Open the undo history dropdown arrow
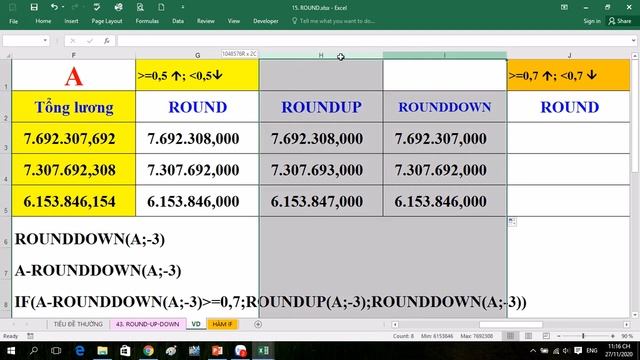Screen dimensions: 640x360 63,7
